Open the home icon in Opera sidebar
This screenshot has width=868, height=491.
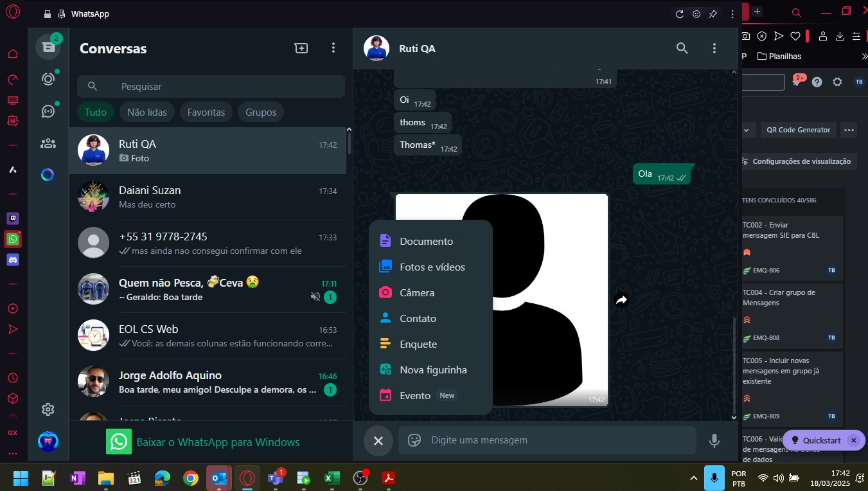(x=13, y=53)
